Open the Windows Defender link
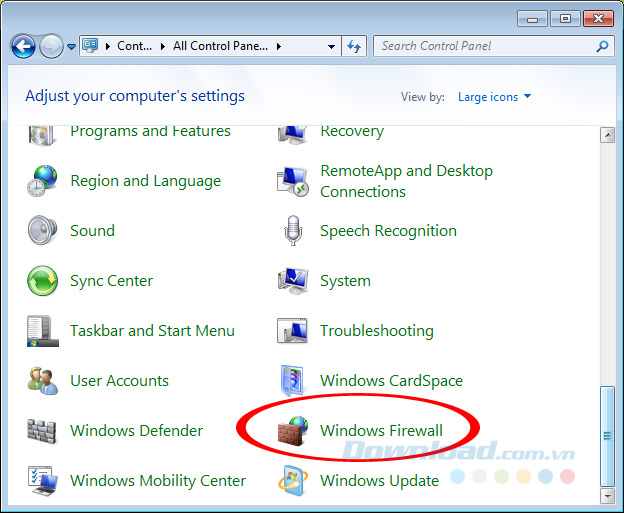This screenshot has height=513, width=624. (136, 431)
